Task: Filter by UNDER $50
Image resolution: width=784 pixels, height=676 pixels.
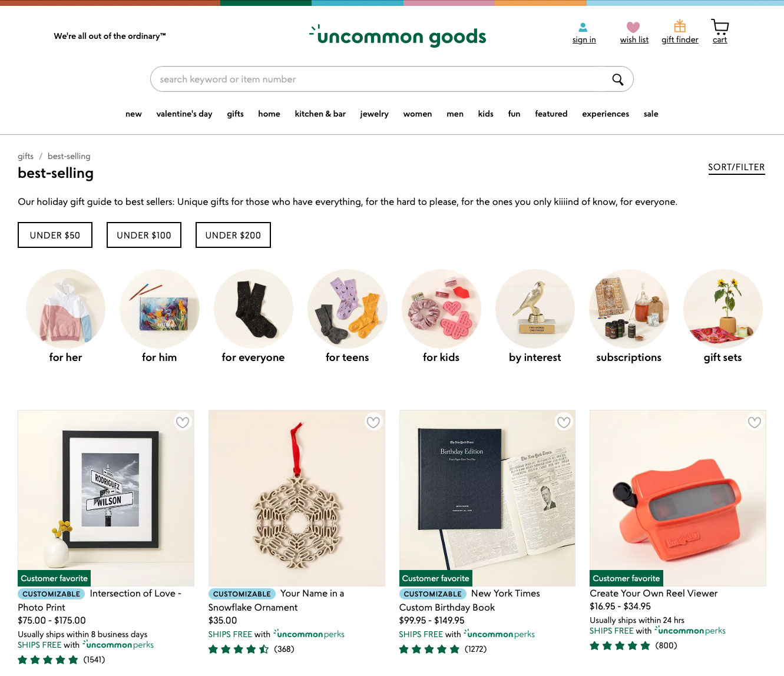Action: 55,235
